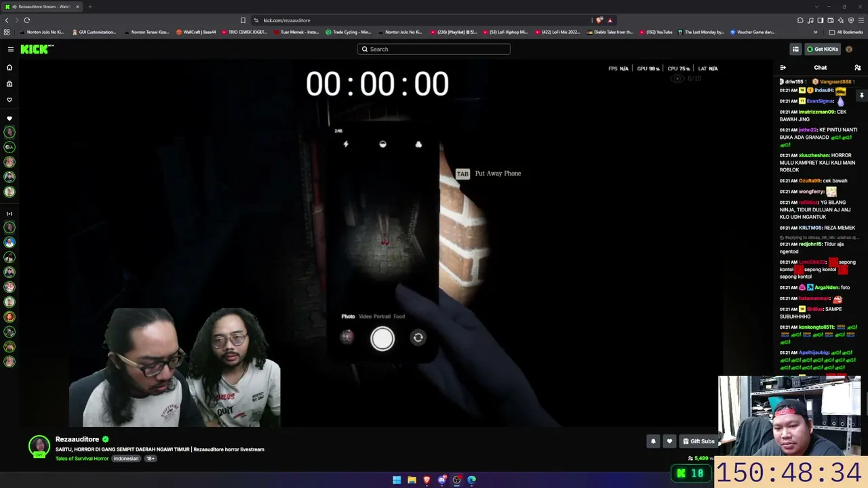Click the chat username wongferry
868x488 pixels.
812,192
